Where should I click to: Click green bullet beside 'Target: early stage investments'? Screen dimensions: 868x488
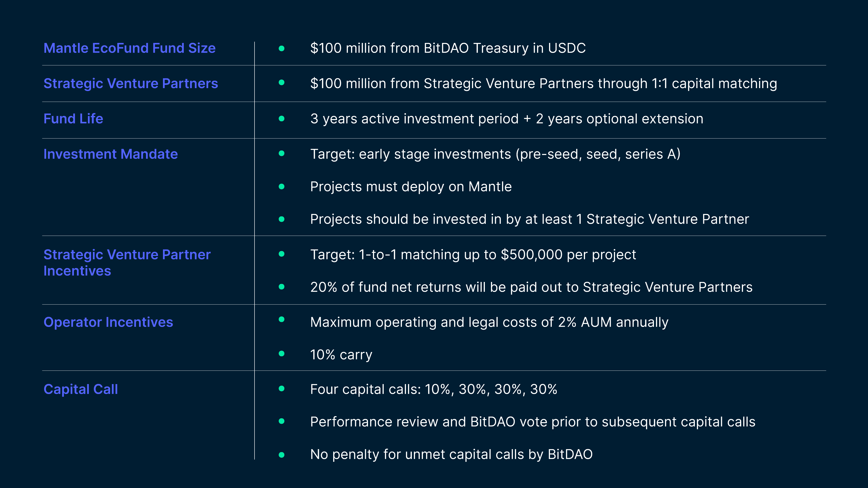pos(282,154)
